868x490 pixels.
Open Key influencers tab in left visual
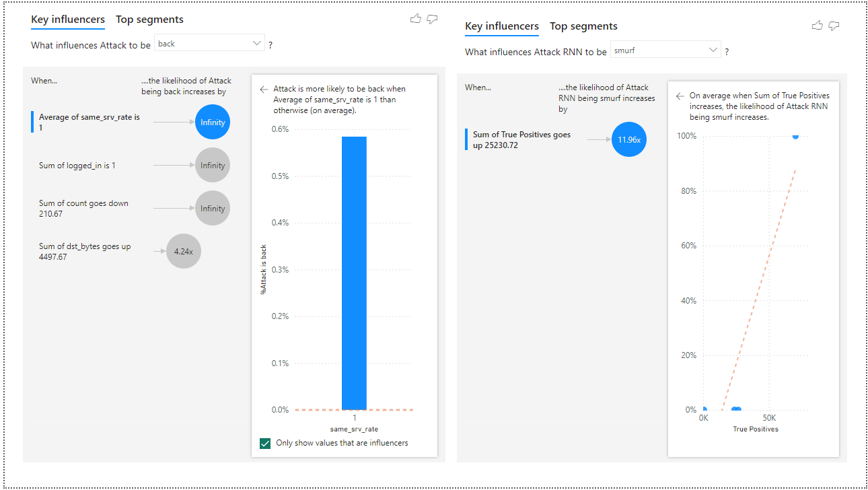68,20
